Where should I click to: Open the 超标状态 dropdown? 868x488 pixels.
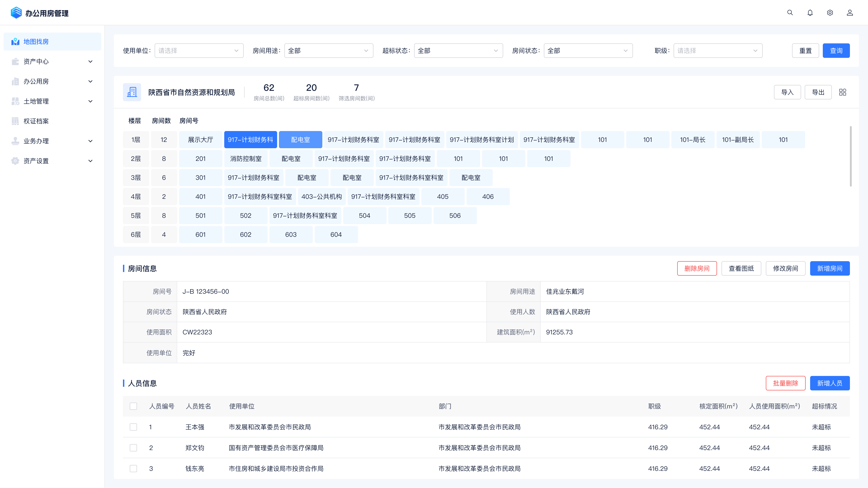pos(458,51)
